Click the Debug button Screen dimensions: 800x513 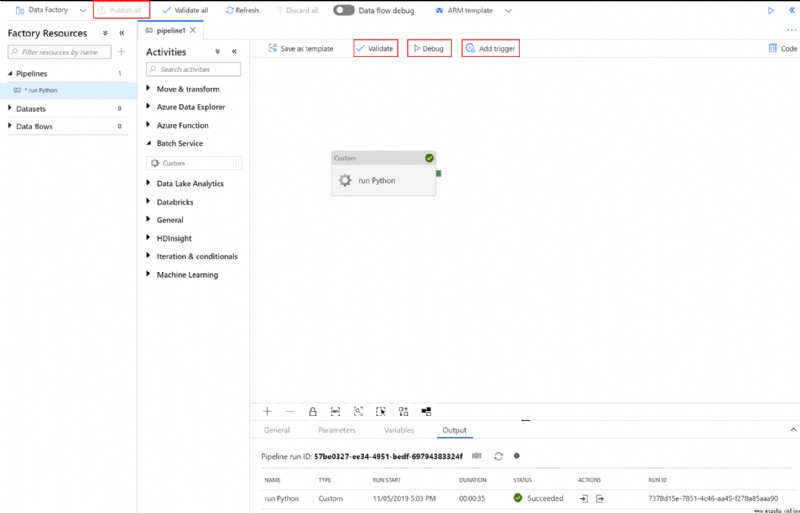coord(429,48)
